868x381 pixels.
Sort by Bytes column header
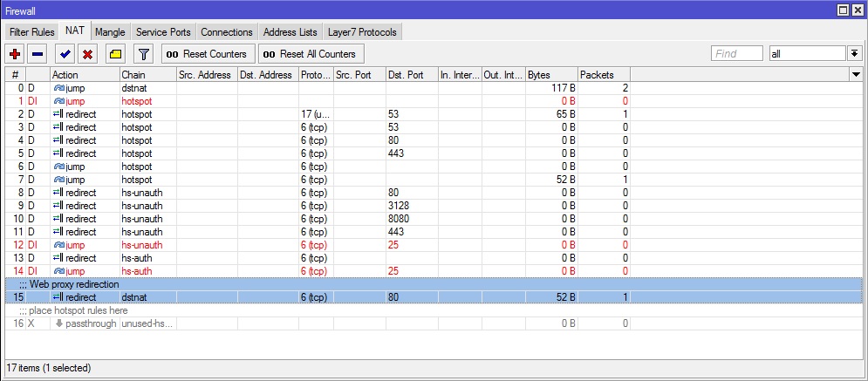551,75
